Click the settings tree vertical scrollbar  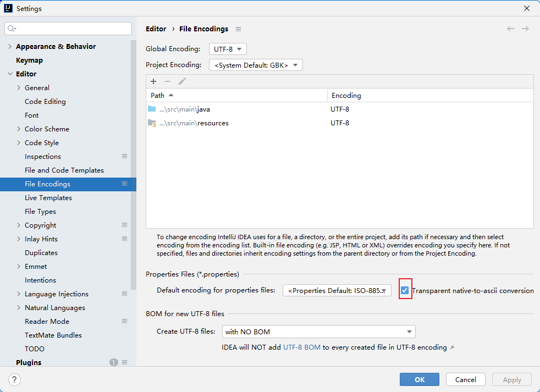pos(134,165)
